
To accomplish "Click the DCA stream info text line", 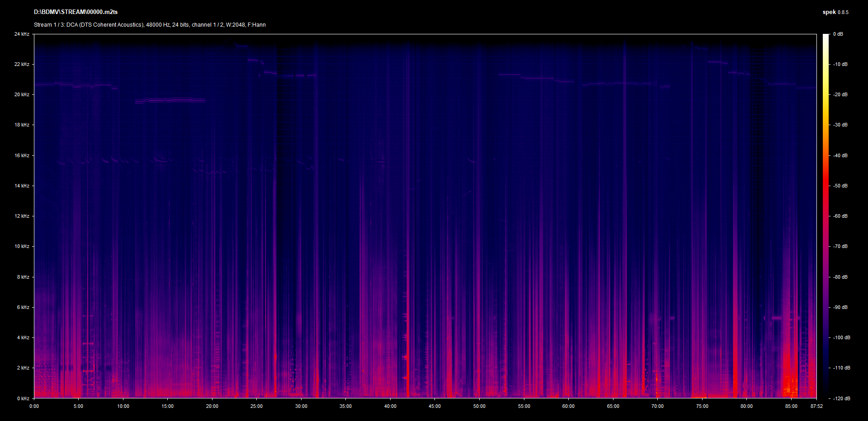I will 150,25.
